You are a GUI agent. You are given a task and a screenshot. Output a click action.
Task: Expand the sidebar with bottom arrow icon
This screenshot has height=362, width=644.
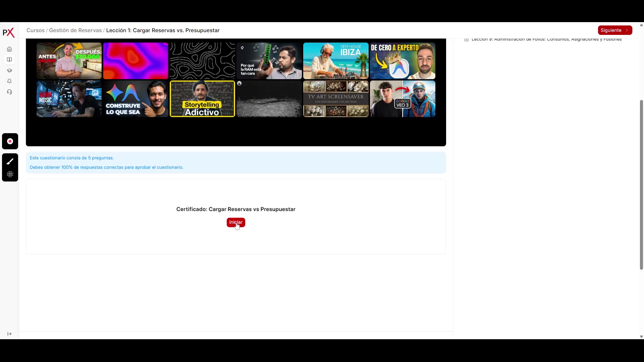coord(9,334)
